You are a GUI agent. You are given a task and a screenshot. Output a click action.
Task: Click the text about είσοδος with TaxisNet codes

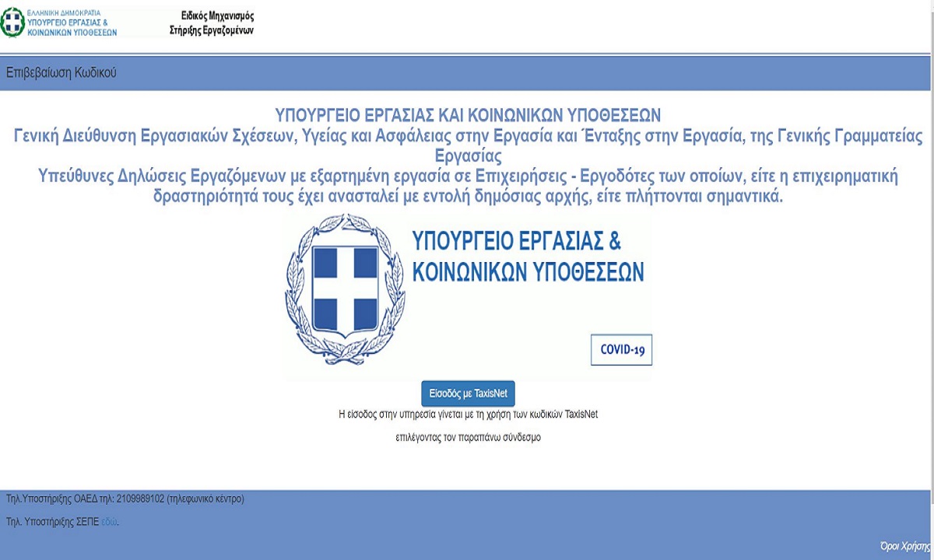(x=469, y=415)
